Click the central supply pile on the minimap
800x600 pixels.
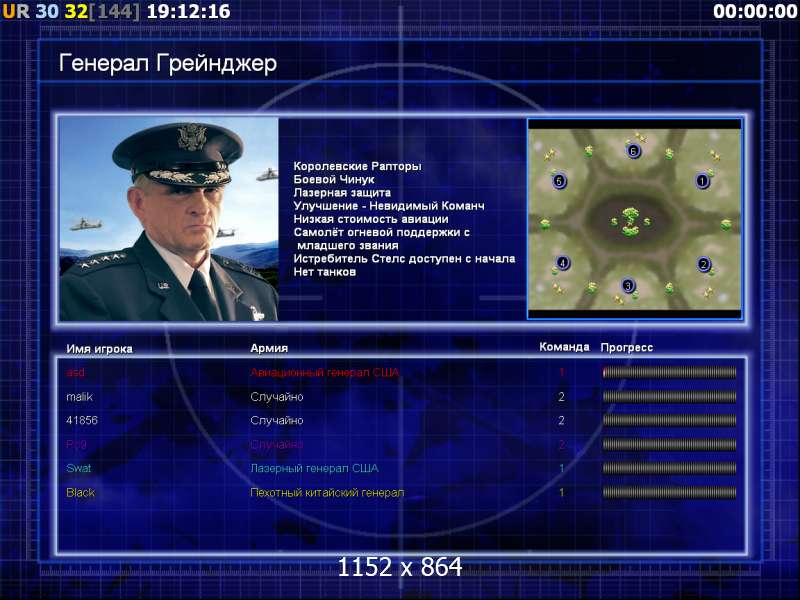tap(631, 221)
